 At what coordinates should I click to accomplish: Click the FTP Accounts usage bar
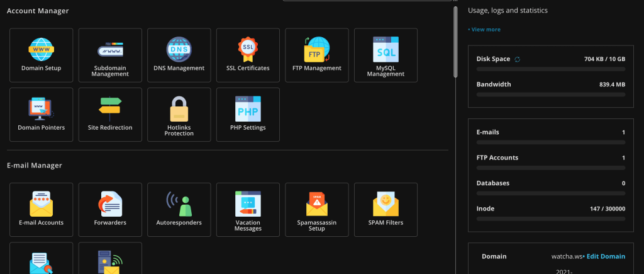coord(551,168)
